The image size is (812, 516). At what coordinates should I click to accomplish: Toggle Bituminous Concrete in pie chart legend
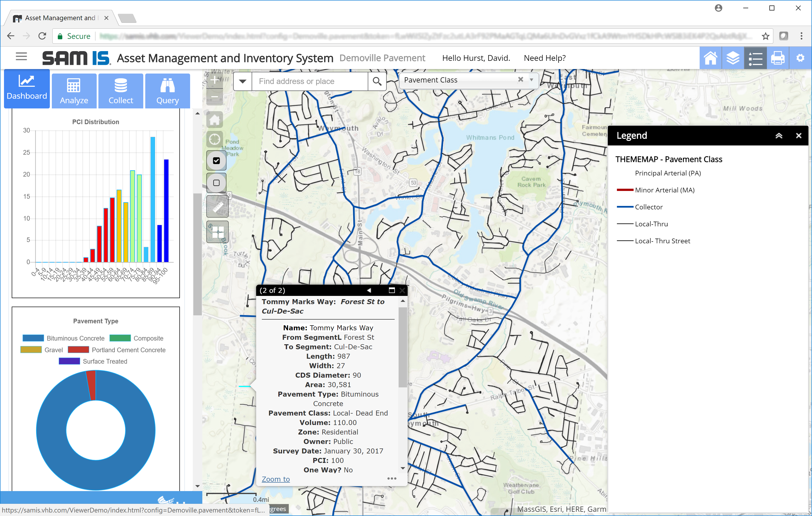point(64,338)
